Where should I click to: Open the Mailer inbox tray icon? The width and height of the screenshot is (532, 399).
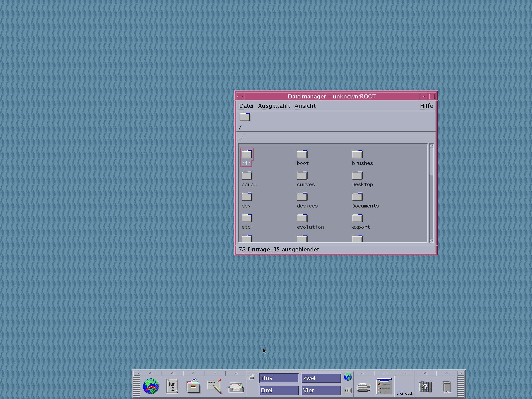click(x=236, y=387)
